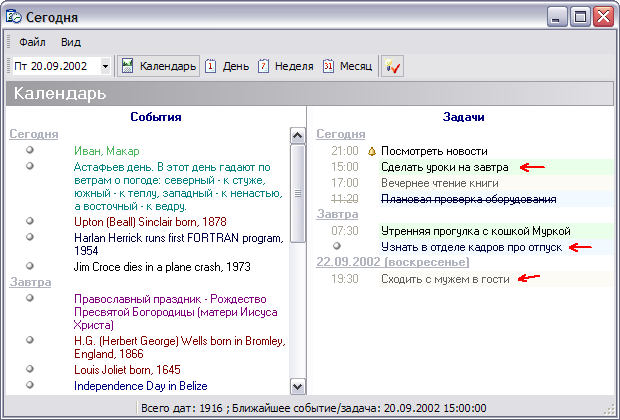Select the task Посмотреть новости
The height and width of the screenshot is (420, 620).
point(434,151)
